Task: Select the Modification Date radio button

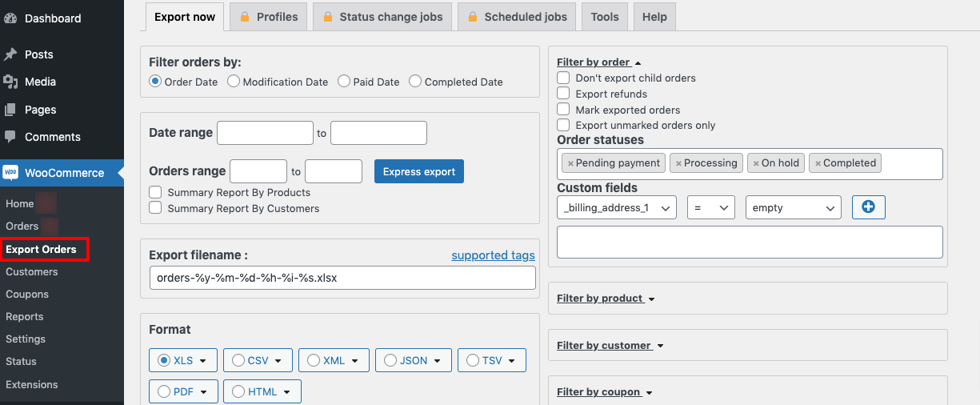Action: pyautogui.click(x=234, y=82)
